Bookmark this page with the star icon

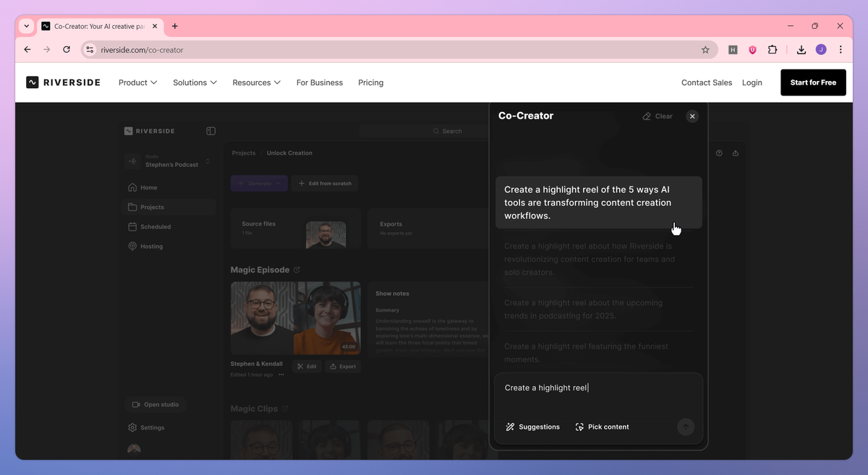705,50
